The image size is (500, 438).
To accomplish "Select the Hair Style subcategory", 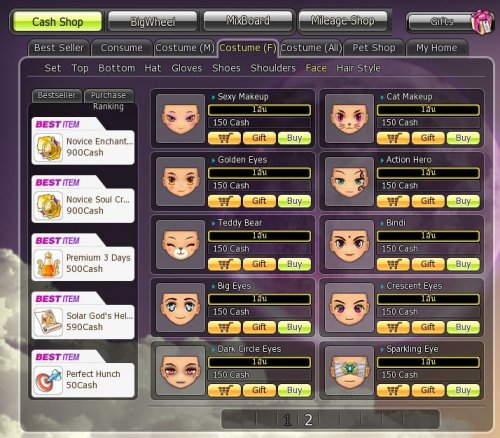I will (x=358, y=68).
